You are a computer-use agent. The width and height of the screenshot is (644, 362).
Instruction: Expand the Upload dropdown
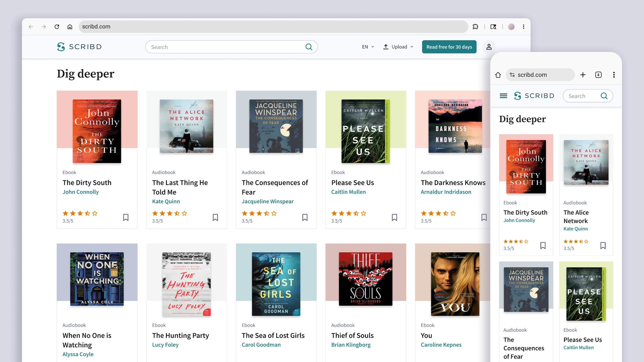(398, 47)
